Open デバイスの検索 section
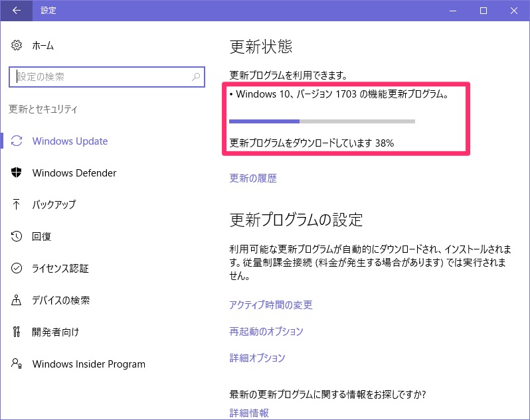 coord(61,300)
